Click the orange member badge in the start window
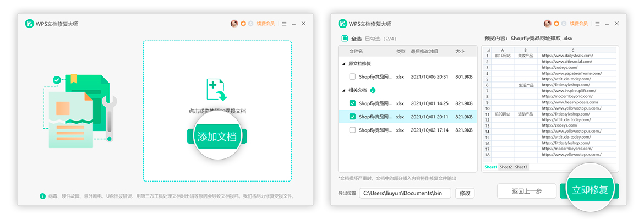Viewport: 644px width, 219px height. tap(243, 24)
